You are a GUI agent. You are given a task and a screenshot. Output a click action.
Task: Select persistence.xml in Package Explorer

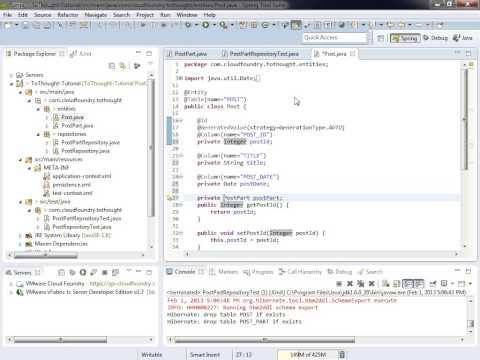click(x=72, y=185)
